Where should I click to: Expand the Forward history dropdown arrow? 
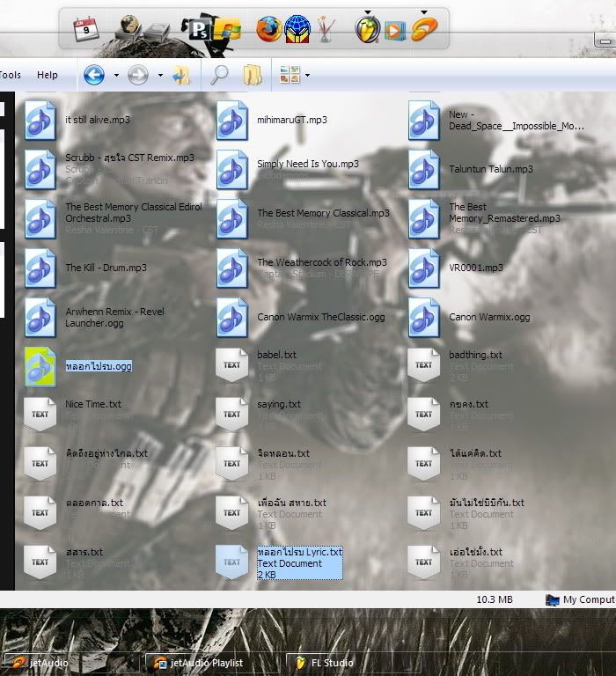160,76
